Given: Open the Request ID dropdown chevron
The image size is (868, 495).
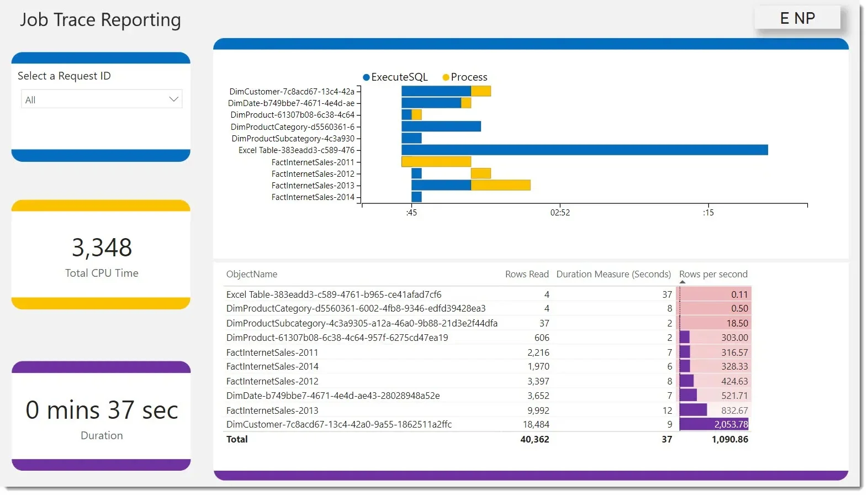Looking at the screenshot, I should pos(173,99).
